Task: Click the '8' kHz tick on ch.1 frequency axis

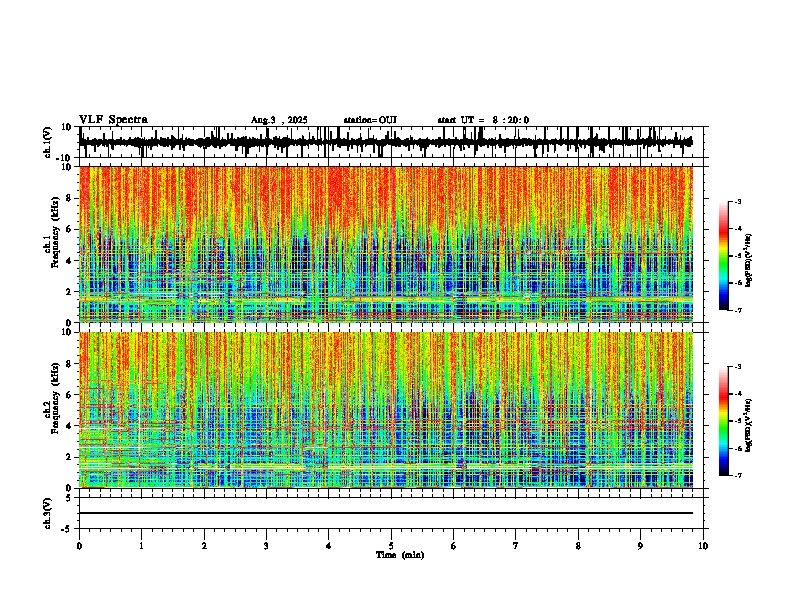Action: [70, 198]
